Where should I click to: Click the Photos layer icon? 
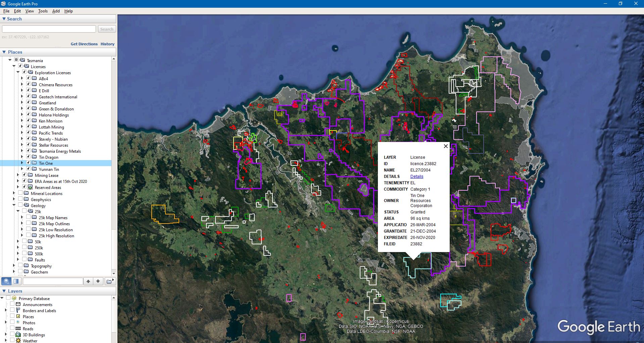18,323
